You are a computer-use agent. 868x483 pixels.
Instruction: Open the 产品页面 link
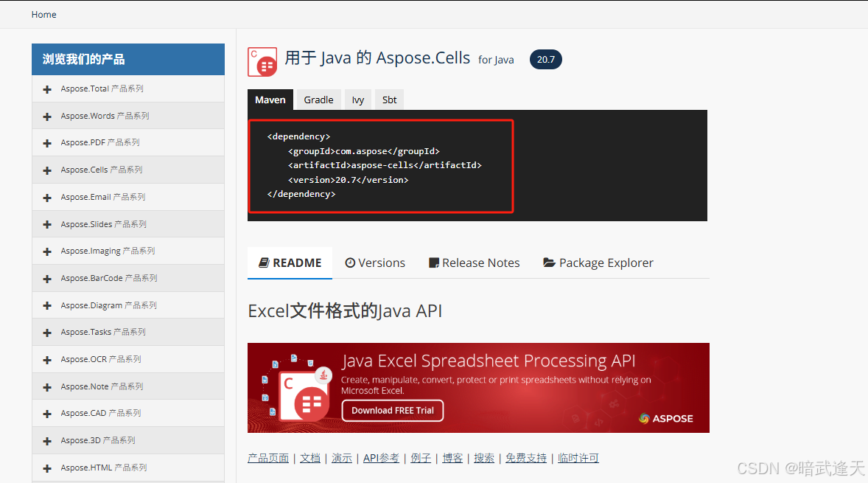coord(268,458)
